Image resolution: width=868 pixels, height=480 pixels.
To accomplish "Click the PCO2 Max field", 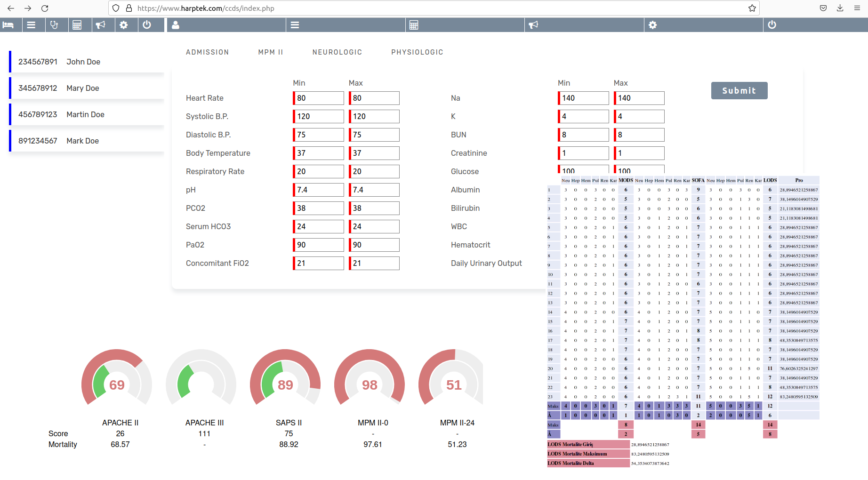I will (374, 208).
